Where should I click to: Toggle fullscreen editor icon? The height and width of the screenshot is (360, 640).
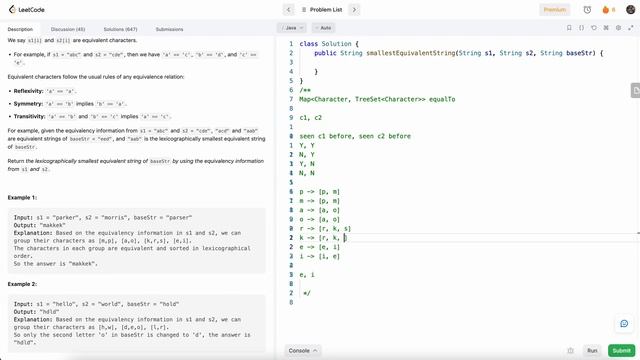coord(631,28)
